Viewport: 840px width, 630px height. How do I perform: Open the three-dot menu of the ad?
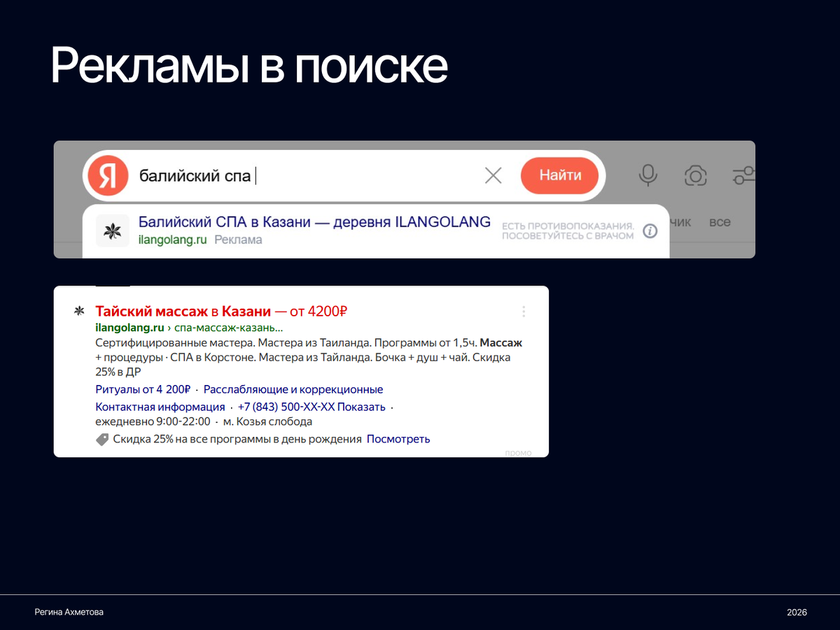[x=524, y=311]
